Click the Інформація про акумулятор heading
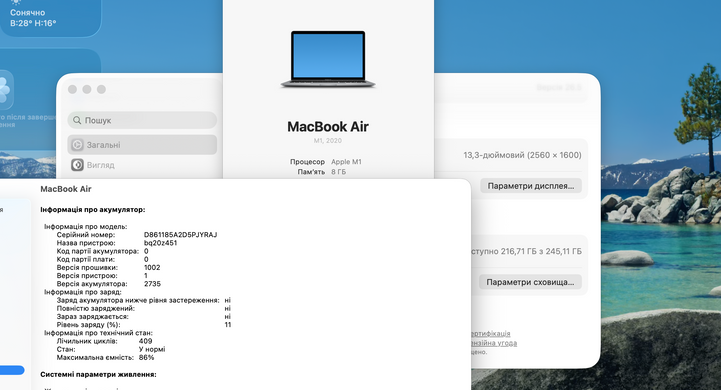 pyautogui.click(x=92, y=210)
